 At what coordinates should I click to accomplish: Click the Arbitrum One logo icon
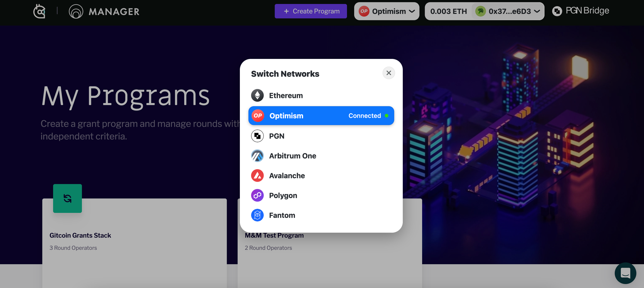coord(257,156)
